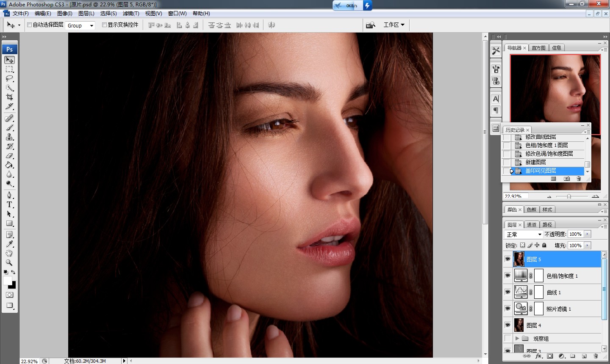610x364 pixels.
Task: Select the Rectangle shape tool
Action: click(x=9, y=223)
